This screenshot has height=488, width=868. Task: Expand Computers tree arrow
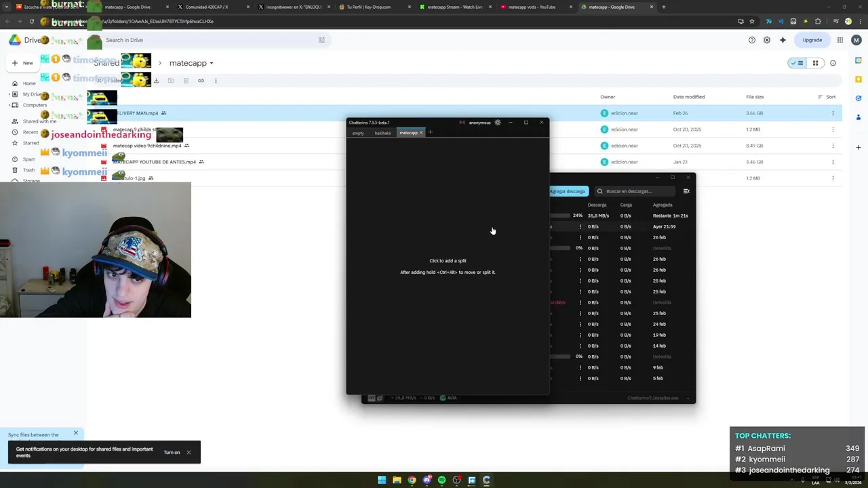pos(8,105)
